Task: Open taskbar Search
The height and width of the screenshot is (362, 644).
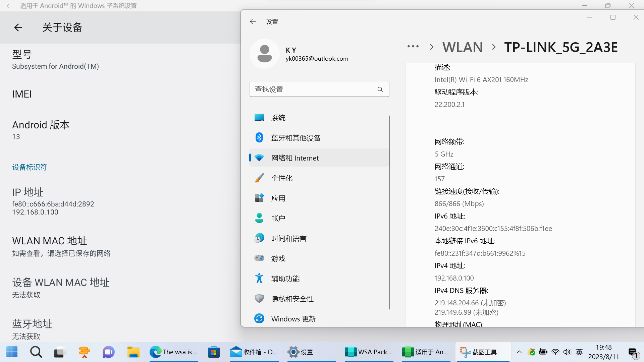Action: pos(36,352)
